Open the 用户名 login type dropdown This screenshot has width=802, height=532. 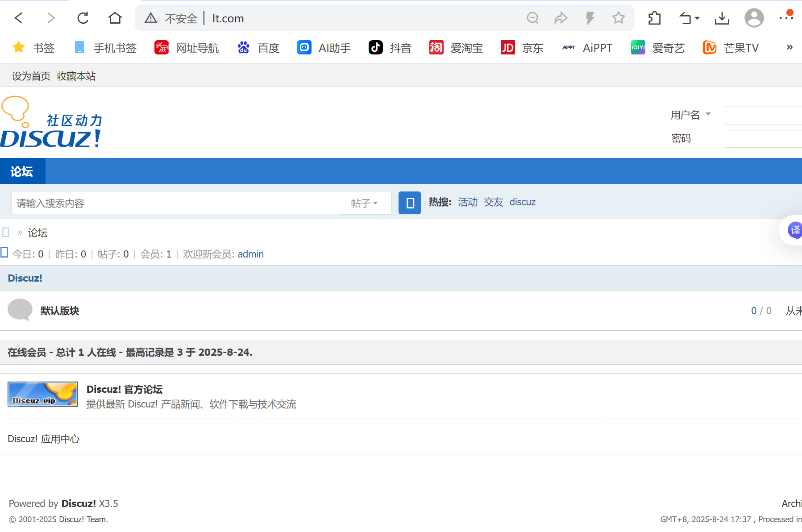pos(690,115)
